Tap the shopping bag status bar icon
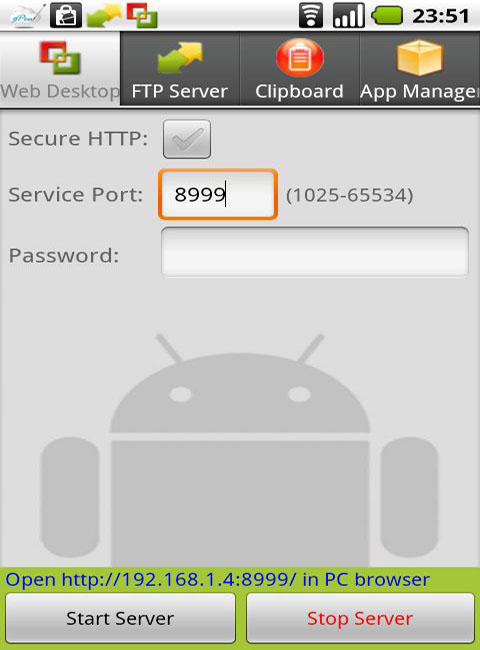480x650 pixels. 66,16
